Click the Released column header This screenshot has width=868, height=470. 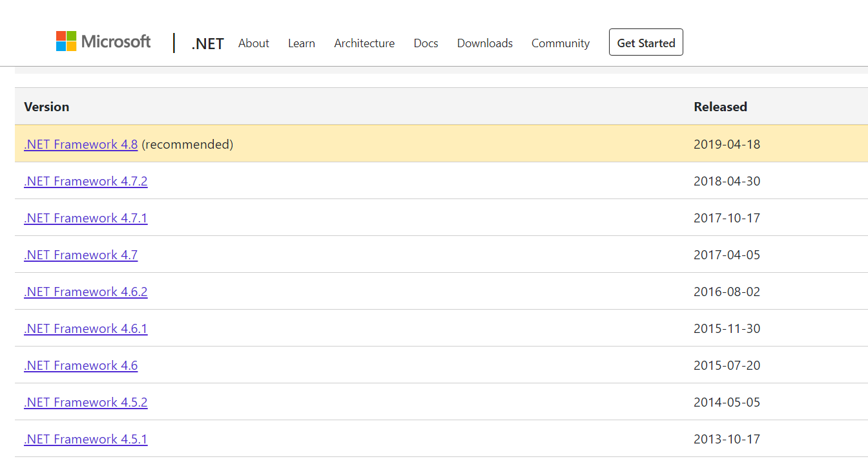[720, 107]
